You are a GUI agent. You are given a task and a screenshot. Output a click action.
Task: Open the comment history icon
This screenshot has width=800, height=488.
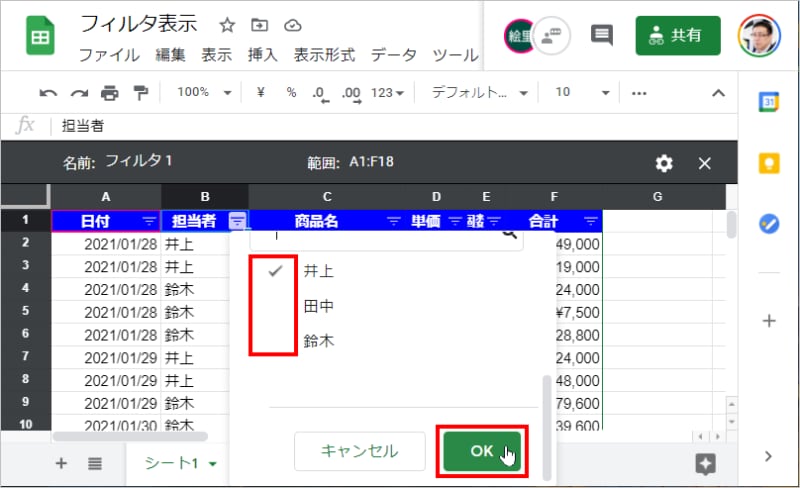tap(602, 35)
